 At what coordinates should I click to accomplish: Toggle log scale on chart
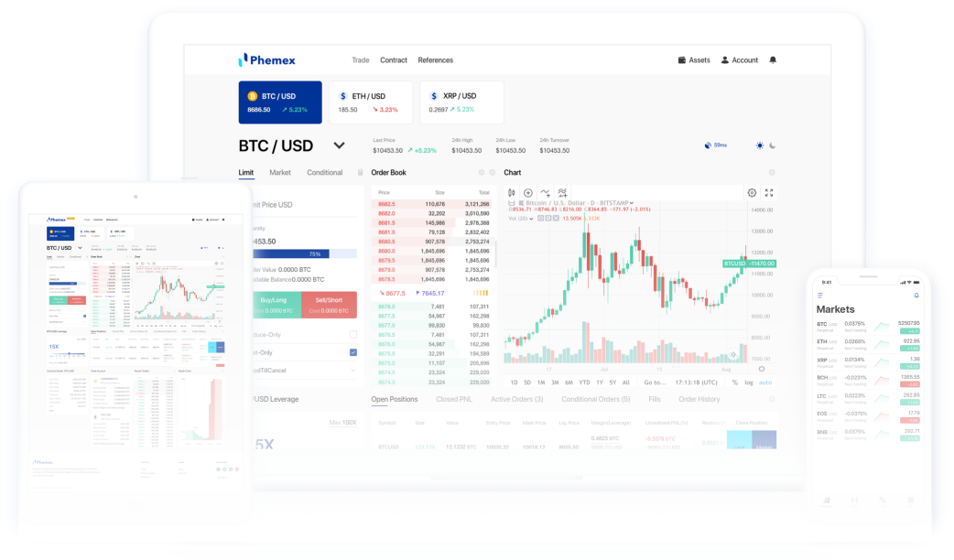748,382
